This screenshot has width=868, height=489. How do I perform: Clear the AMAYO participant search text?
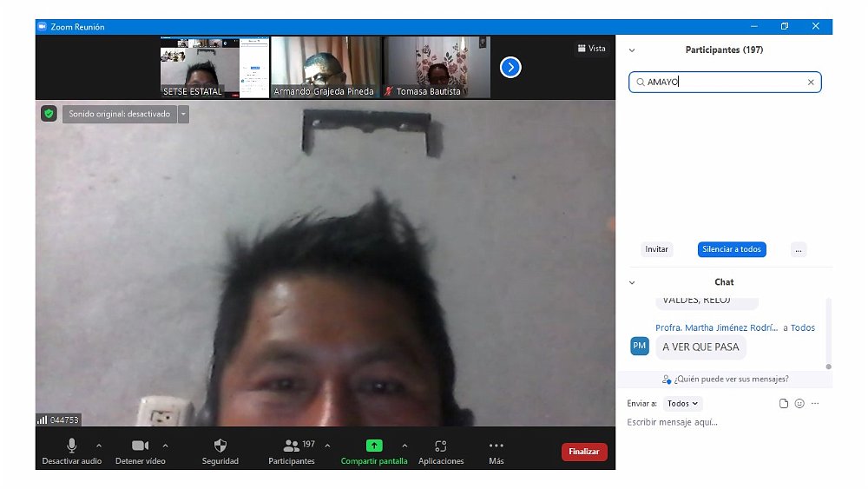811,83
